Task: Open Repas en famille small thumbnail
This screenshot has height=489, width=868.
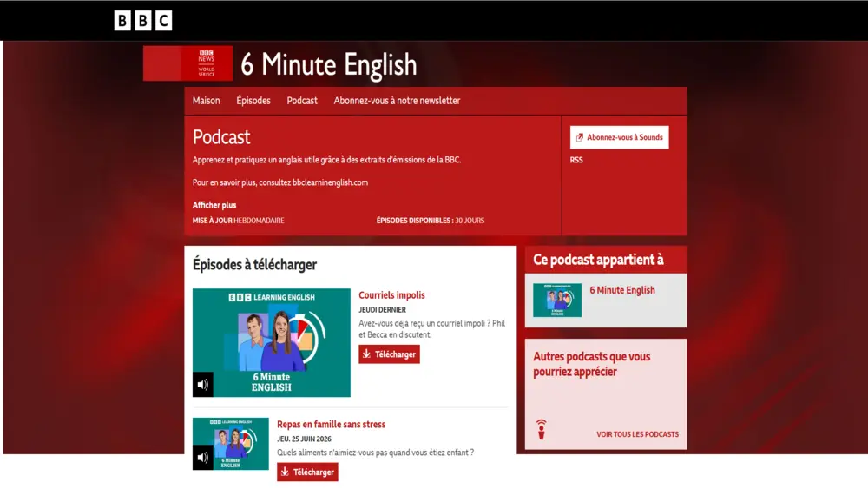Action: [x=230, y=444]
